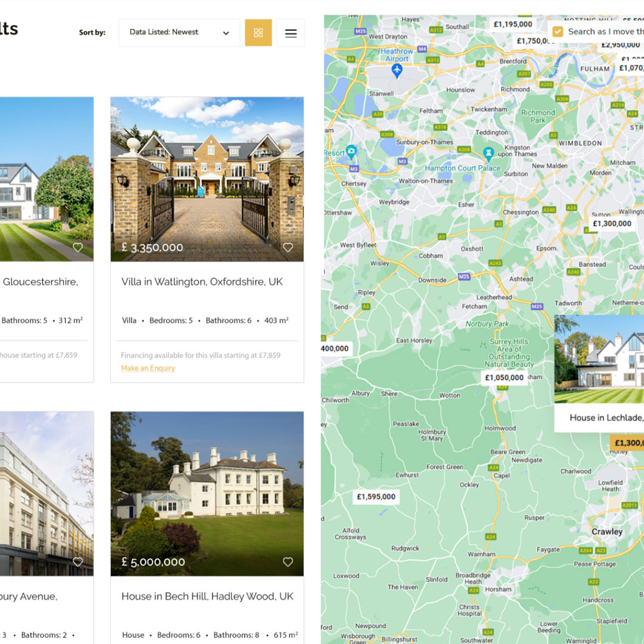Open House in Bech Hill, Hadley Wood
Viewport: 644px width, 644px height.
point(207,596)
